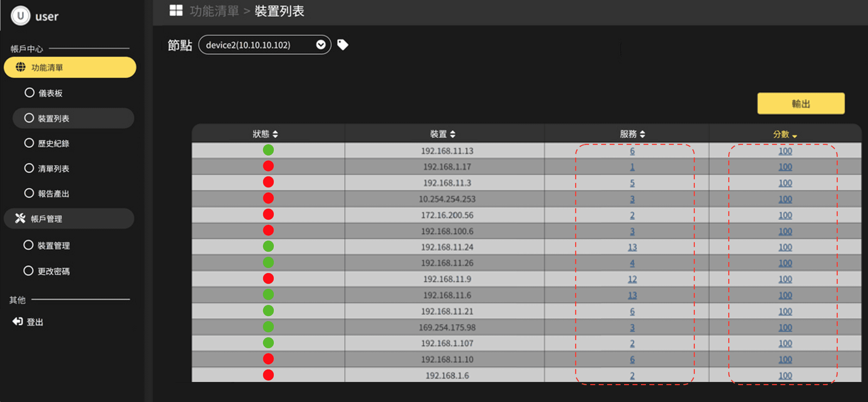Open the 功能清單 breadcrumb entry
868x402 pixels.
click(214, 11)
